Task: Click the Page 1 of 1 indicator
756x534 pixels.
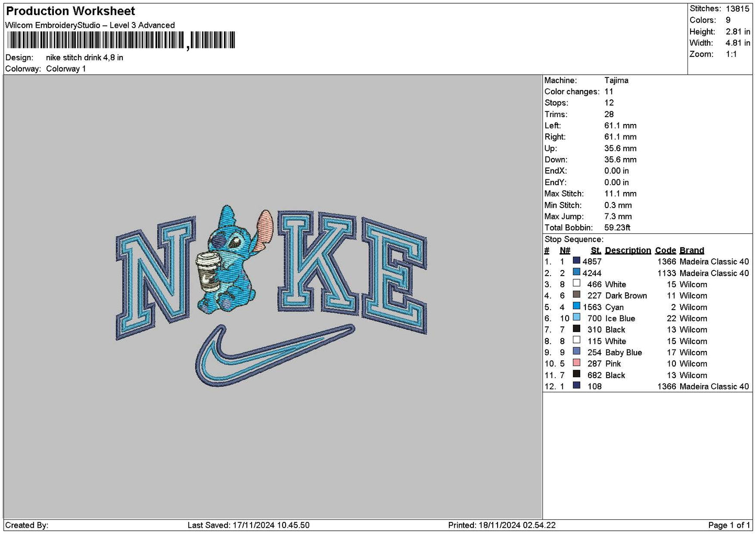Action: (x=729, y=525)
